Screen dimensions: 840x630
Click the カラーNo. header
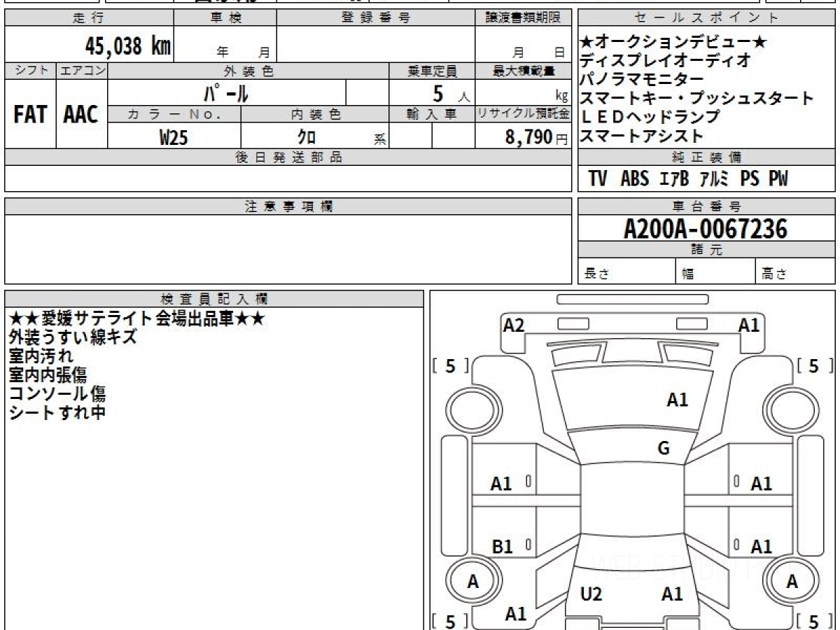tap(174, 114)
